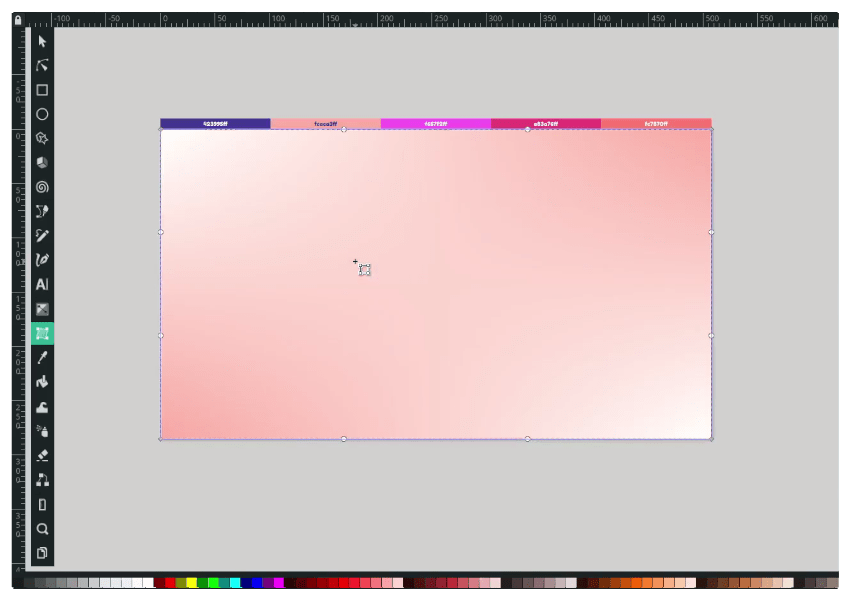This screenshot has width=850, height=600.
Task: Click the mesh handle on the canvas's left edge
Action: tap(161, 232)
